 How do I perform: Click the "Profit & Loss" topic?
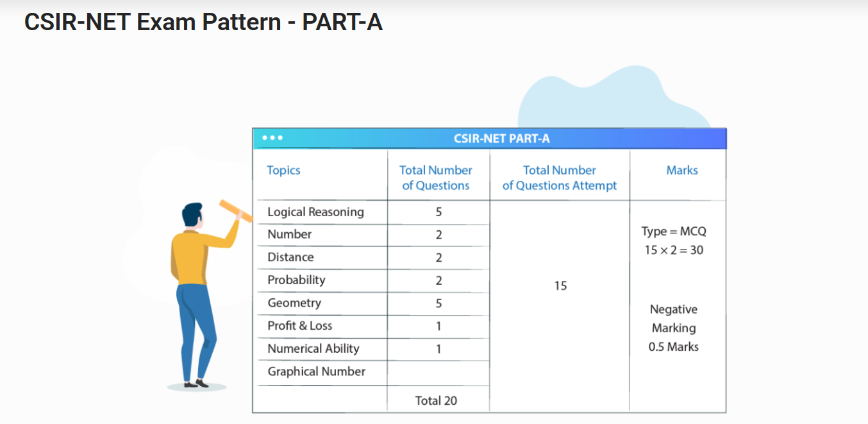[x=300, y=326]
